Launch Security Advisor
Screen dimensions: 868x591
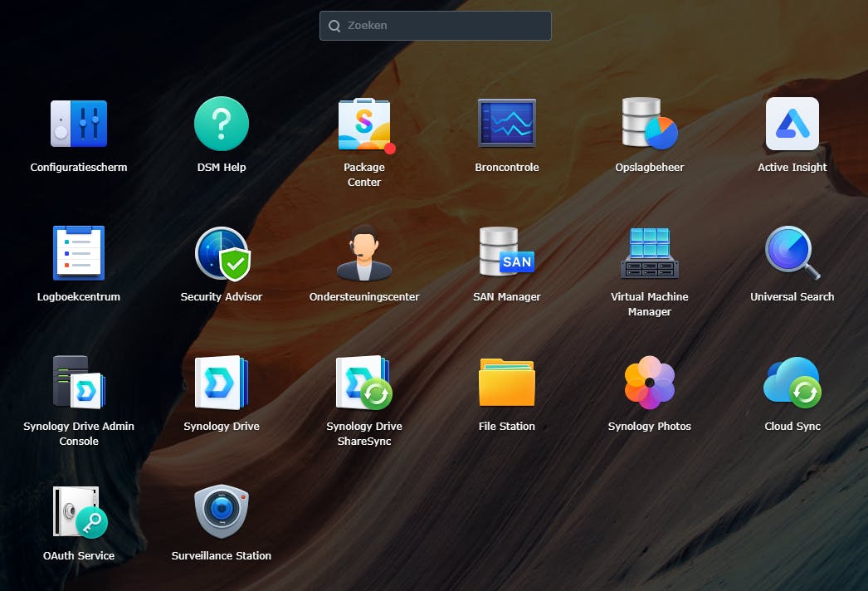(222, 253)
